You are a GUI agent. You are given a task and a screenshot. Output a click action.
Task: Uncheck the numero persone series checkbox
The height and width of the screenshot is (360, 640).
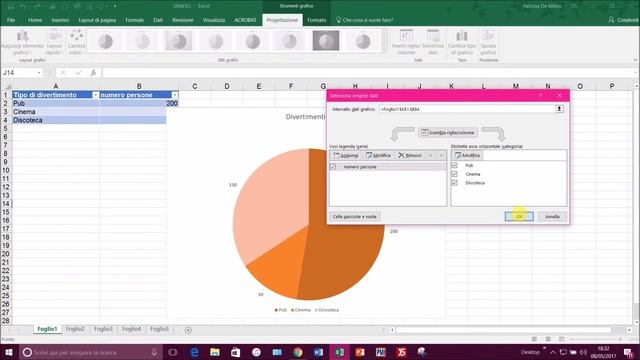pos(333,167)
